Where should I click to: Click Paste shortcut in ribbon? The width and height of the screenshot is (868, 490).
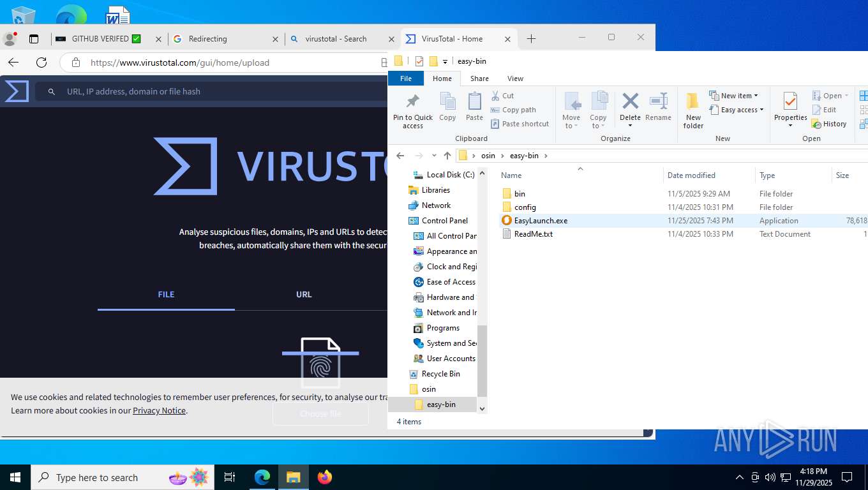(520, 124)
